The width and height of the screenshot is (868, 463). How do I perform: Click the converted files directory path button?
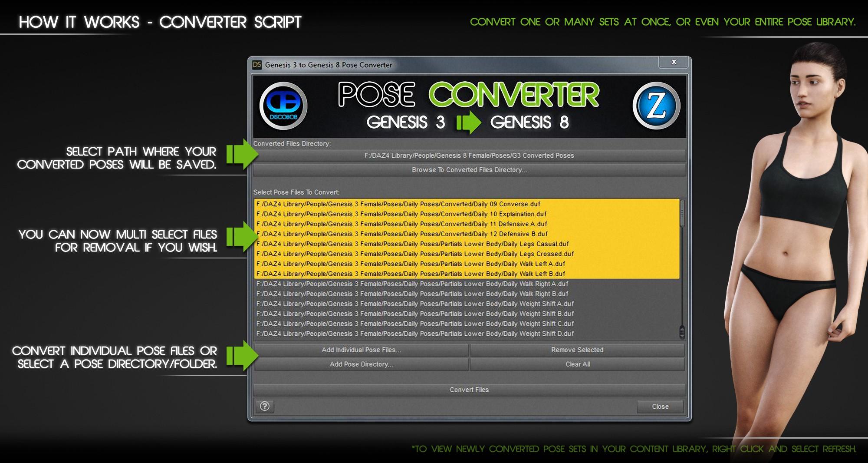click(x=469, y=155)
